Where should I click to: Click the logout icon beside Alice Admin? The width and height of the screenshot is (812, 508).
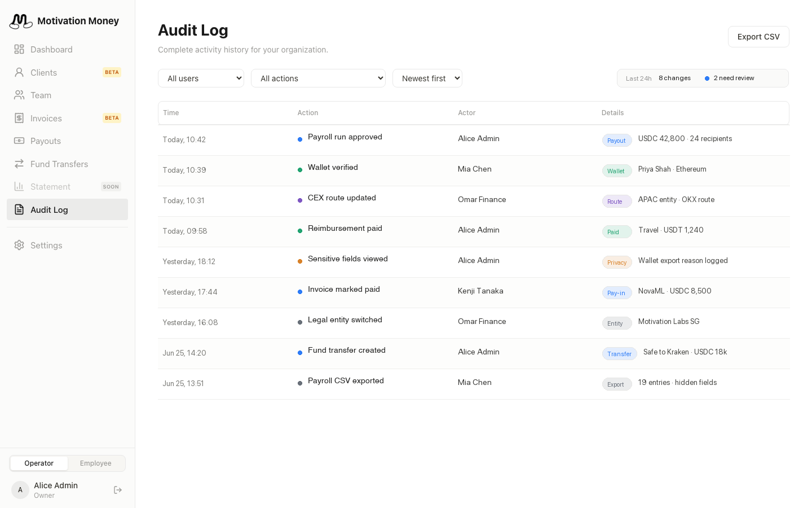click(118, 490)
